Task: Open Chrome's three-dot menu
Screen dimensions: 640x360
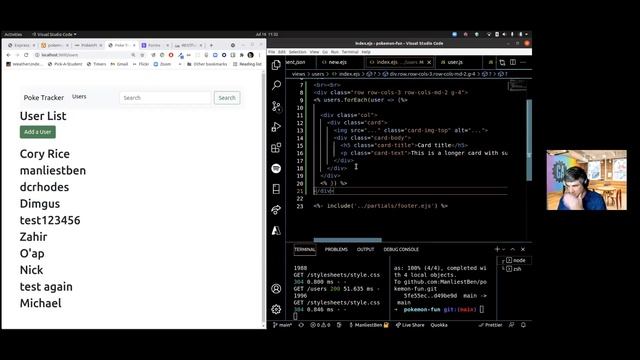Action: click(x=260, y=55)
